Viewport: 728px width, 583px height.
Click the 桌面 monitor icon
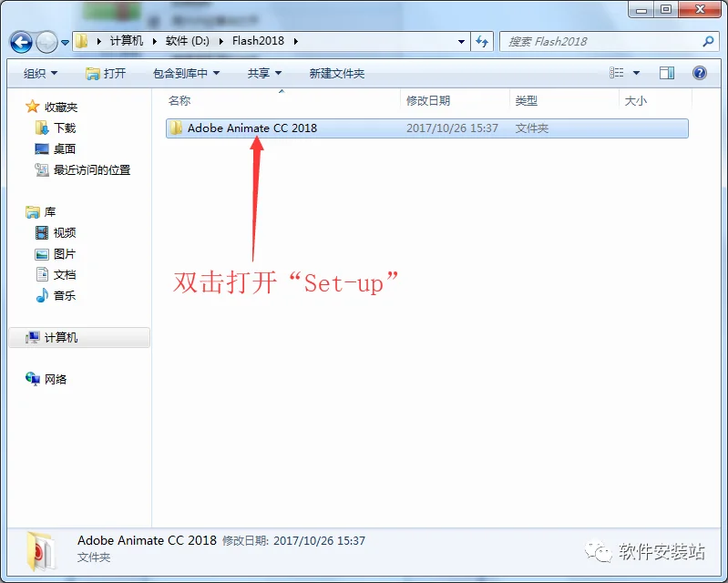42,149
